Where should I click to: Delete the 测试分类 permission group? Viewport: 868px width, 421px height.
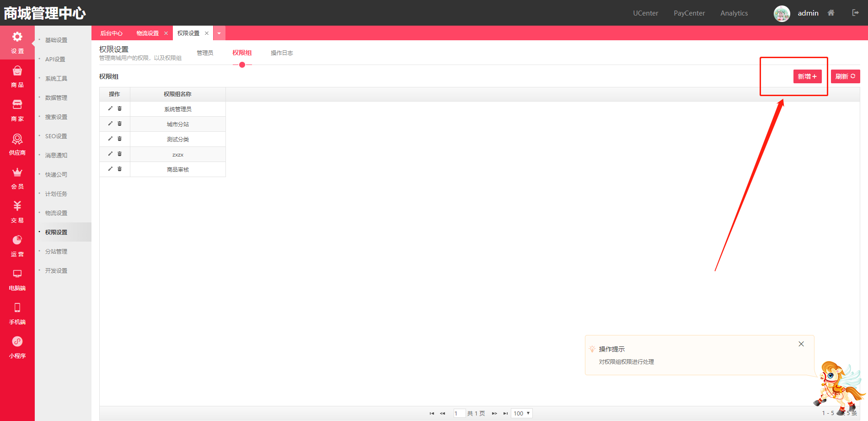(x=120, y=139)
